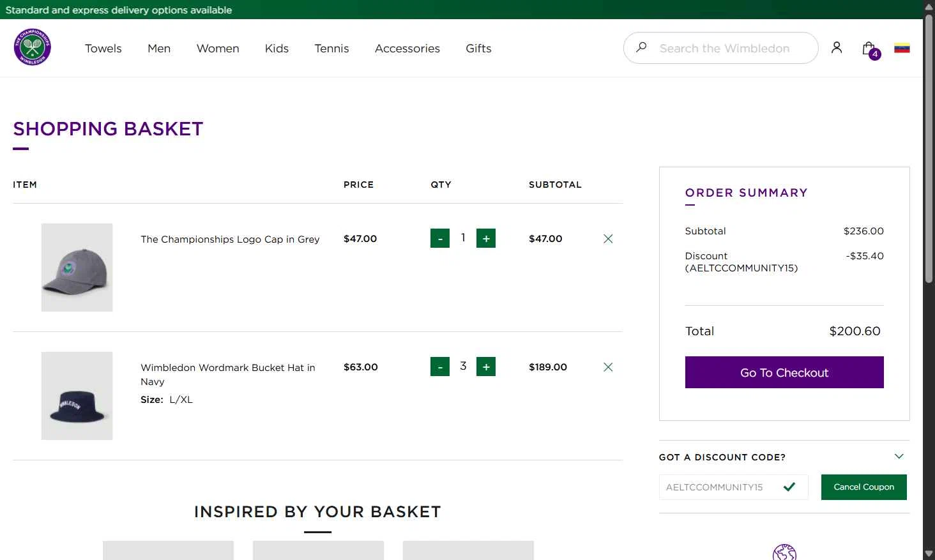Cancel the applied coupon
This screenshot has width=935, height=560.
863,487
